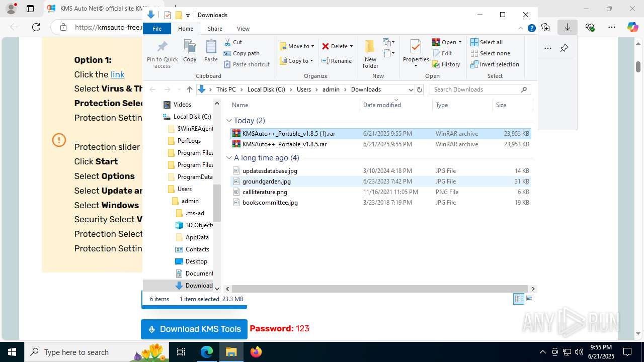Click the Copy ribbon button
The height and width of the screenshot is (362, 644).
[x=190, y=52]
